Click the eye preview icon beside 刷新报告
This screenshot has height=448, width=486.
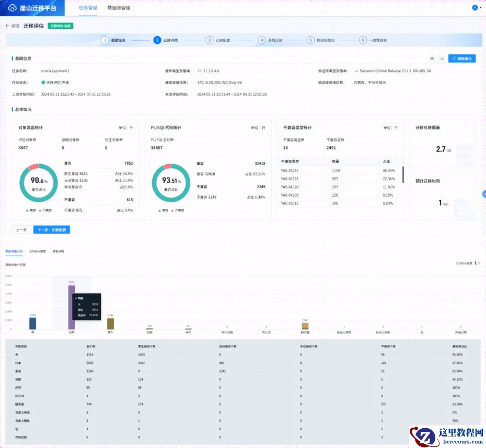tap(432, 59)
